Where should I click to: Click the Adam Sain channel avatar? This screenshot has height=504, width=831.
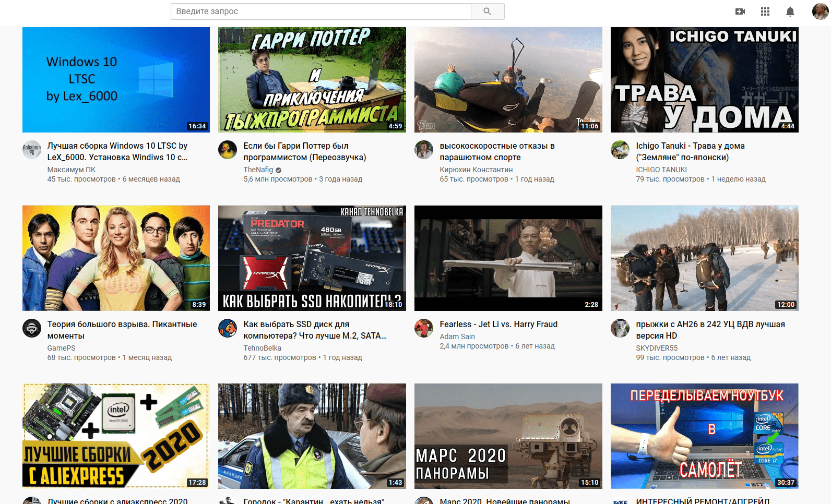(424, 328)
